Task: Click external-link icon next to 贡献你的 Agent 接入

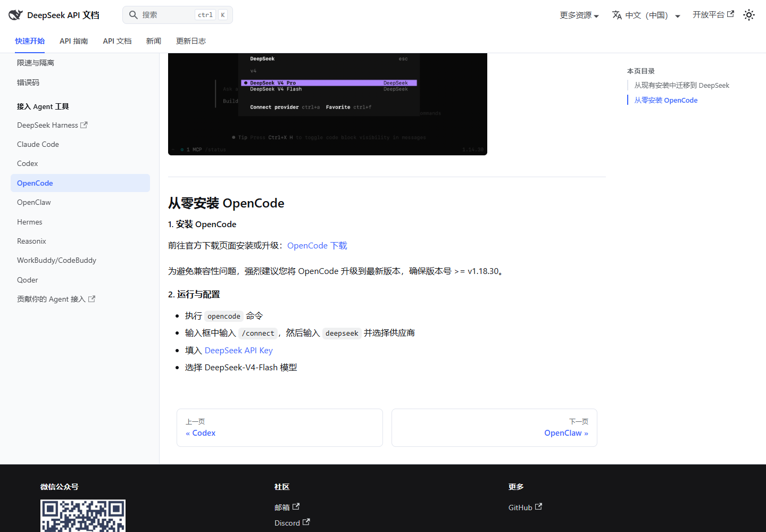Action: click(91, 299)
